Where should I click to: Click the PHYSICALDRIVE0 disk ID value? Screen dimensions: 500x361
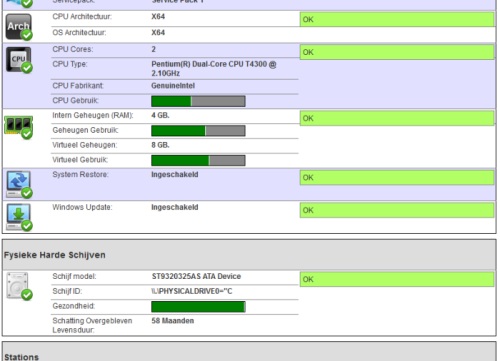[192, 291]
